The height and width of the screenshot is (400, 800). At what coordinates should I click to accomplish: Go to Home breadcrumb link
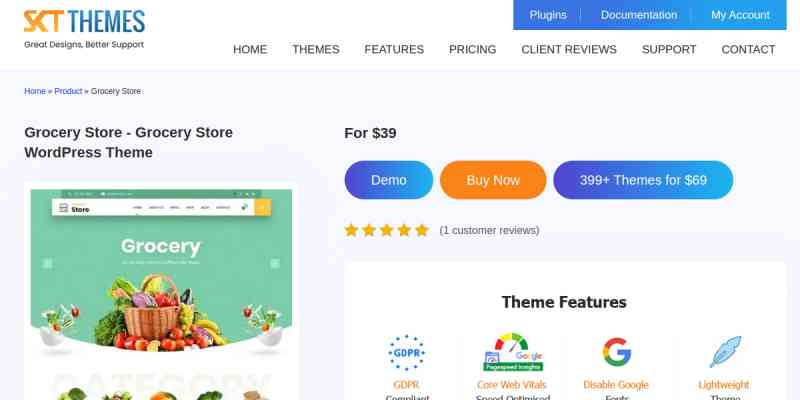pos(35,91)
